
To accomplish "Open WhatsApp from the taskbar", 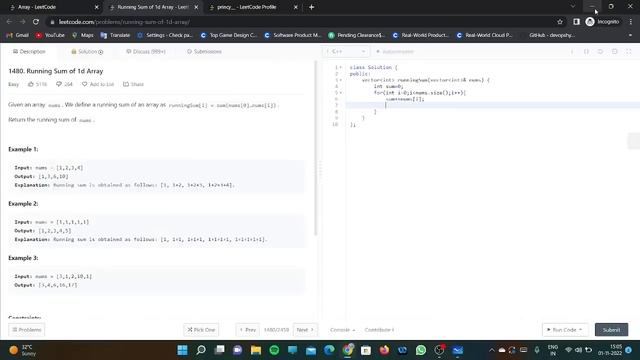I will 421,350.
